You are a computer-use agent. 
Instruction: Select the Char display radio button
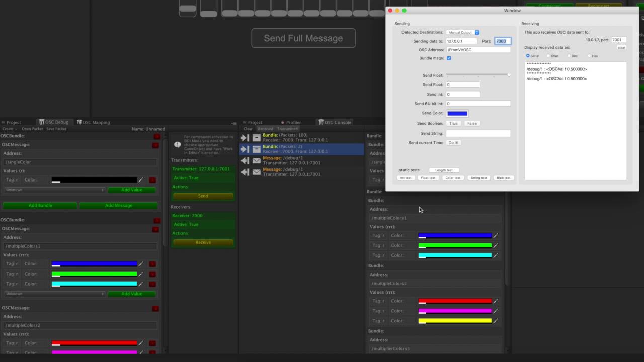[x=548, y=56]
